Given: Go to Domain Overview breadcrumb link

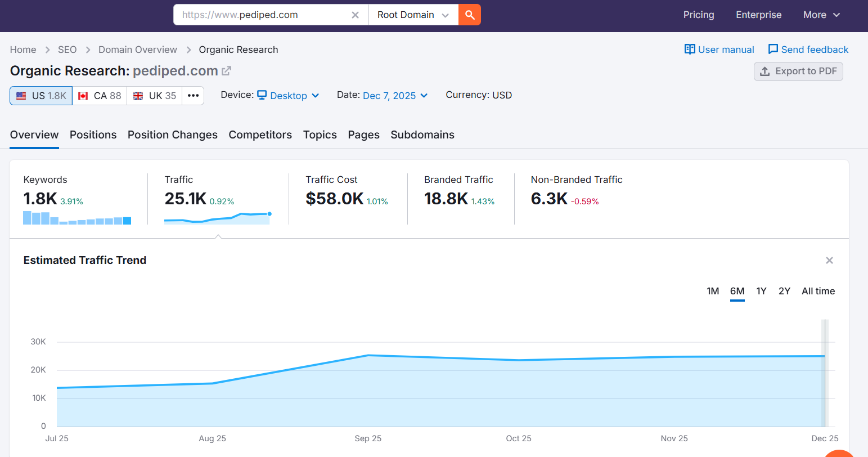Looking at the screenshot, I should 137,50.
